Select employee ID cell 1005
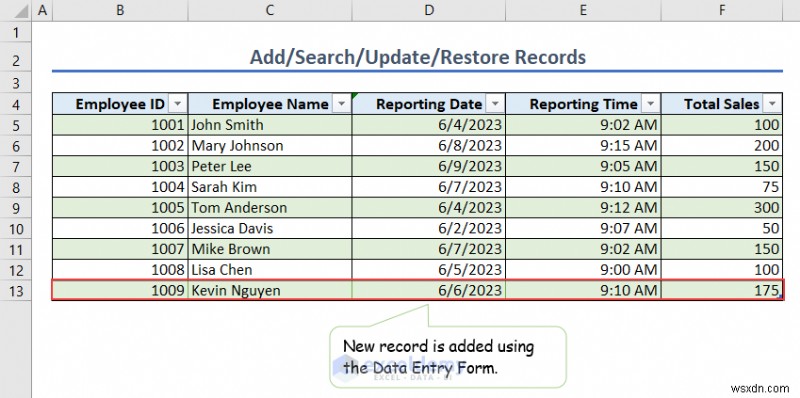Viewport: 800px width, 398px height. (x=120, y=208)
